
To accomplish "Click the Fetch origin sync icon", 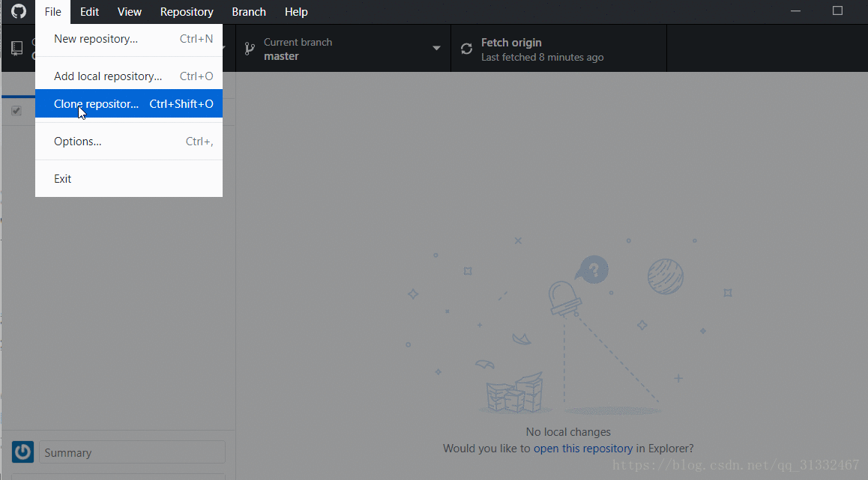I will 467,49.
